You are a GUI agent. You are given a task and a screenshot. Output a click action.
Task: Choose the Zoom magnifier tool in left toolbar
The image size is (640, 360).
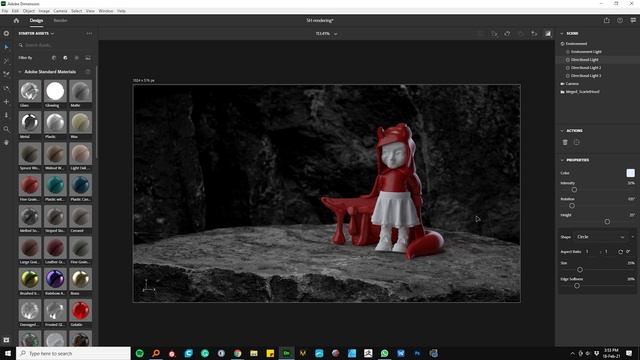tap(6, 129)
